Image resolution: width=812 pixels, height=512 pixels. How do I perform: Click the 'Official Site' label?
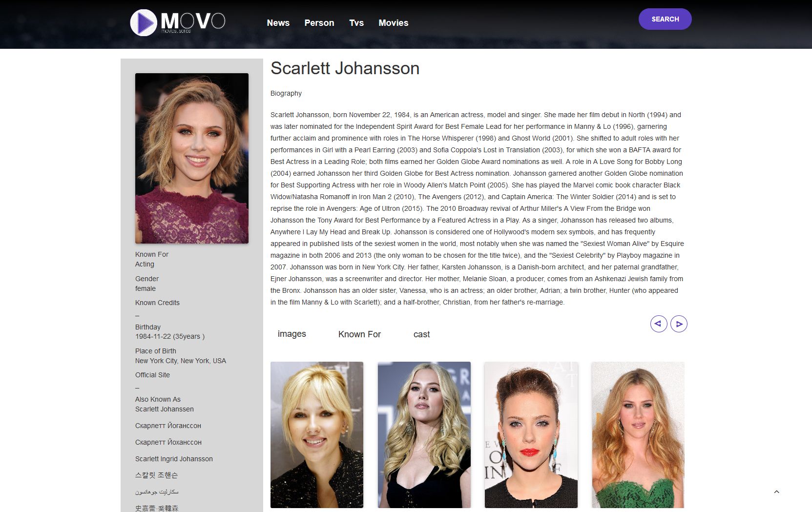click(x=152, y=375)
